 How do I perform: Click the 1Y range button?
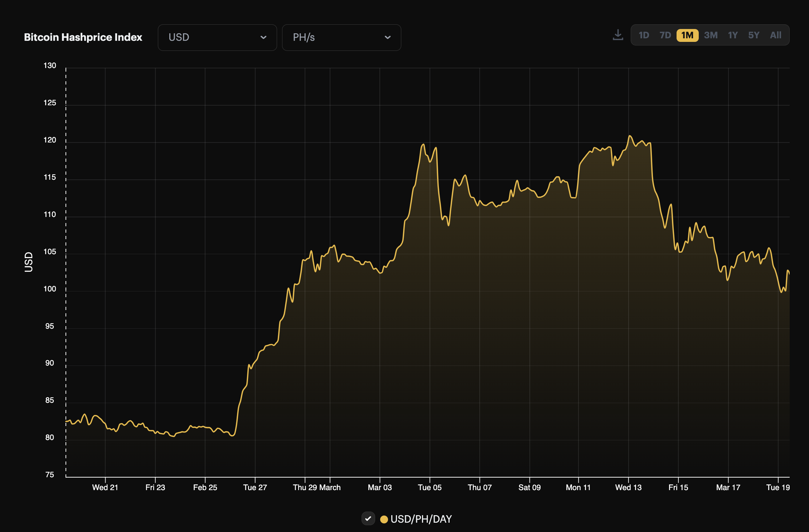point(732,35)
